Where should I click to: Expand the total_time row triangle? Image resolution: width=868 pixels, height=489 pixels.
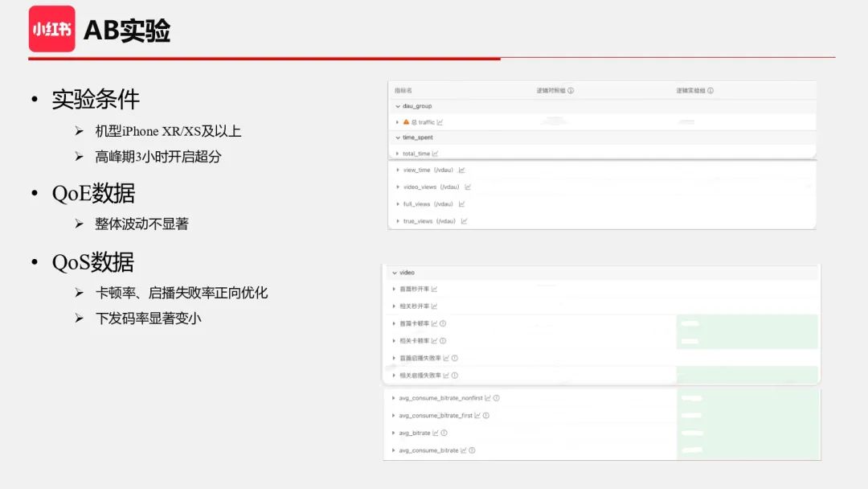click(398, 154)
